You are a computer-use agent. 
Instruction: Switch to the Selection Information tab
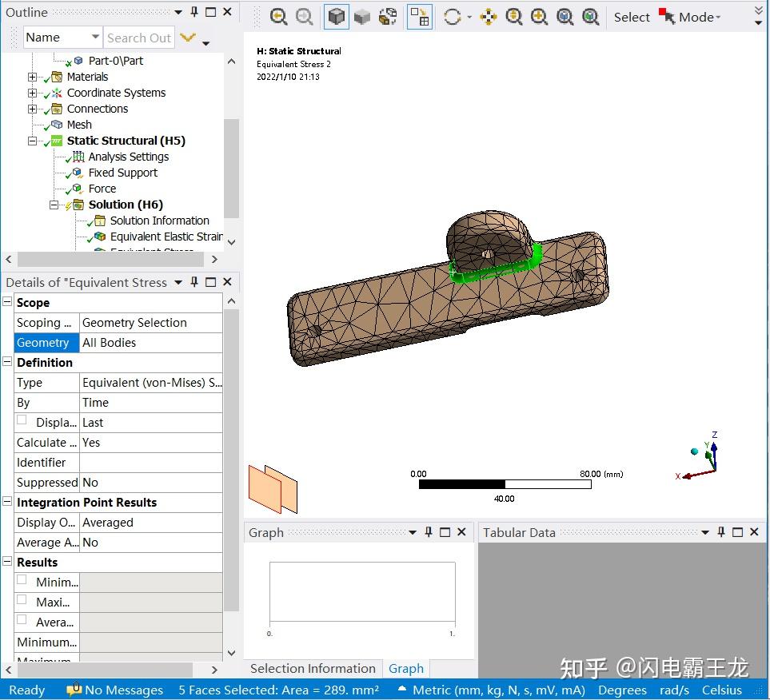coord(313,669)
